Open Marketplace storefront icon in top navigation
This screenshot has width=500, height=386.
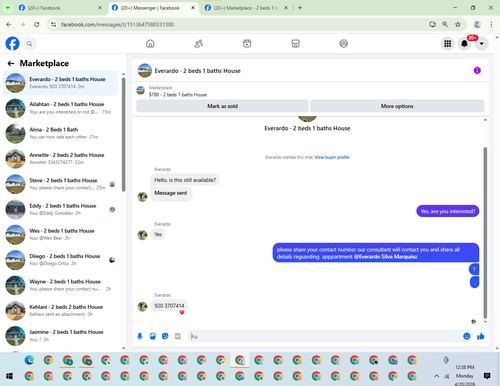tap(295, 44)
